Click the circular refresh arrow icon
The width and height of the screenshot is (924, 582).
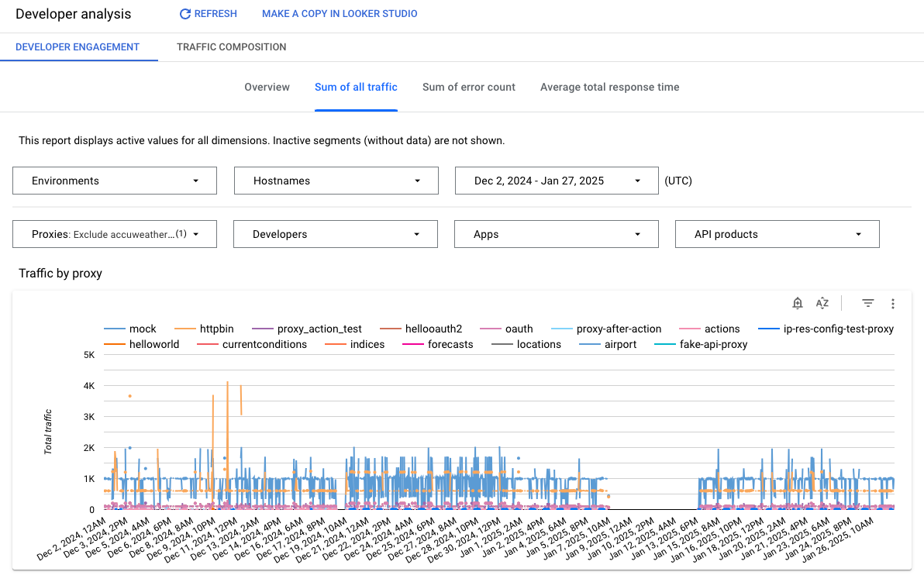click(x=184, y=13)
